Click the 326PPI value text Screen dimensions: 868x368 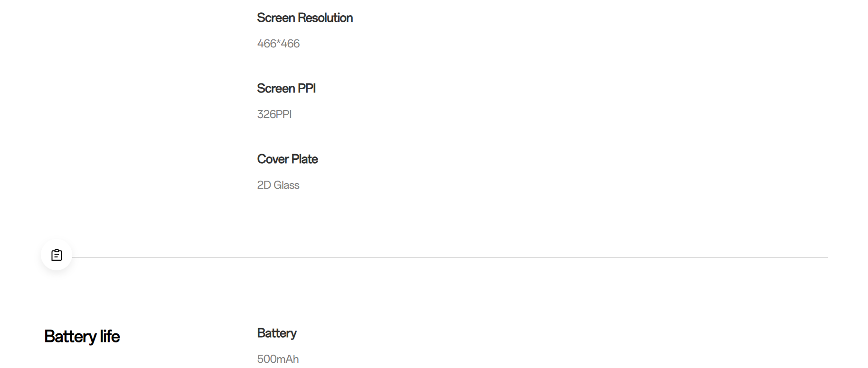274,114
